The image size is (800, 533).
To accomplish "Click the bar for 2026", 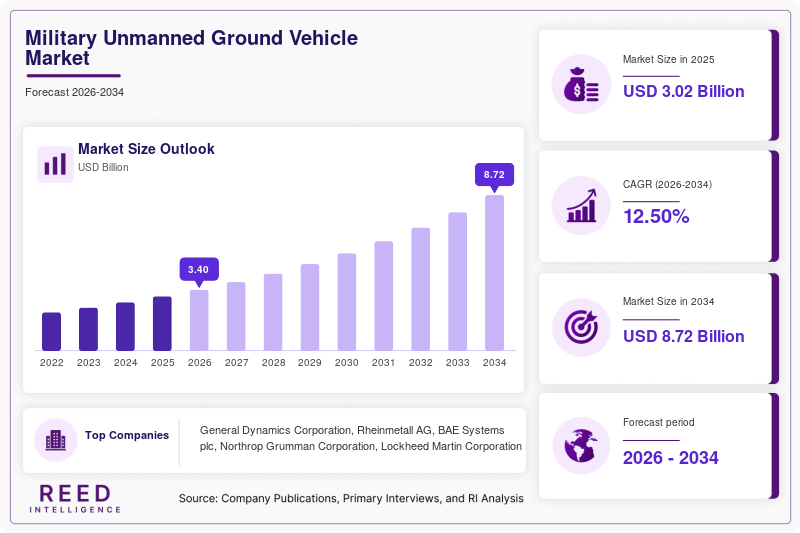I will pyautogui.click(x=199, y=320).
